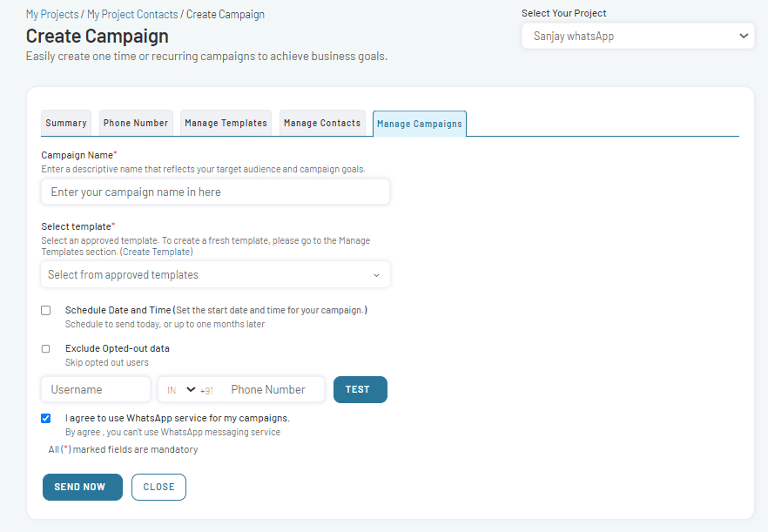The width and height of the screenshot is (768, 532).
Task: Switch to the Summary tab
Action: 66,123
